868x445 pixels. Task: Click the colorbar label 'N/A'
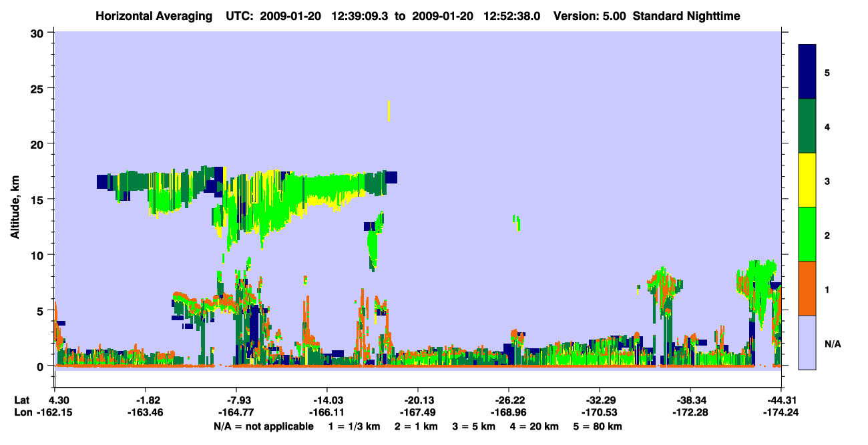(x=832, y=344)
